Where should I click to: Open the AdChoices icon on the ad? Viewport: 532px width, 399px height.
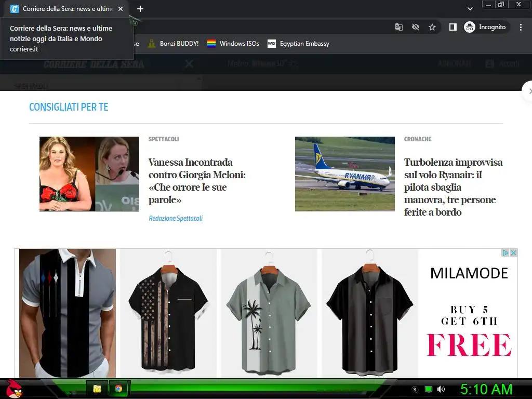505,253
